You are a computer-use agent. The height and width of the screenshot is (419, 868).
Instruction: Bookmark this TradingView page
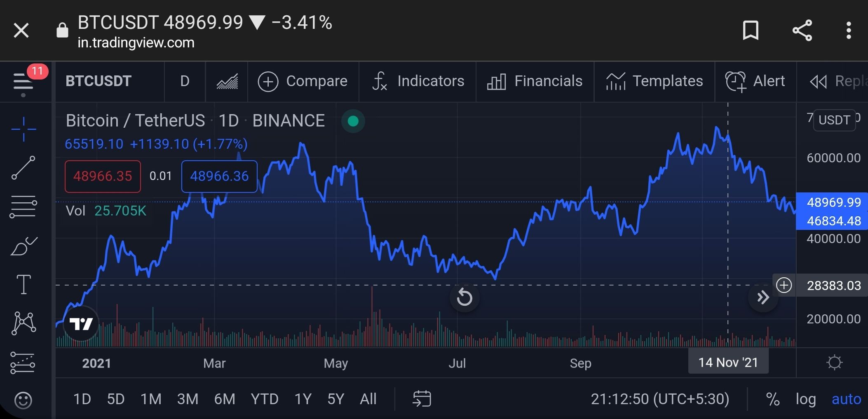(750, 30)
